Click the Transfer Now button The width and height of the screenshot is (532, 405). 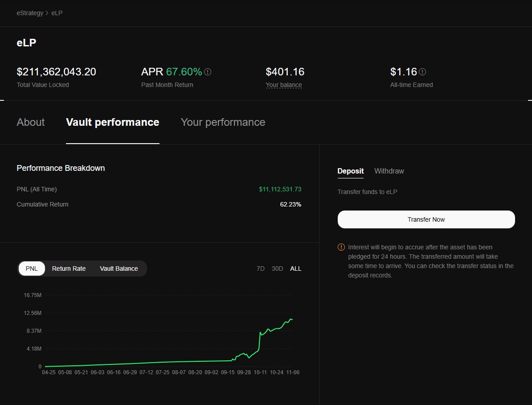point(426,219)
